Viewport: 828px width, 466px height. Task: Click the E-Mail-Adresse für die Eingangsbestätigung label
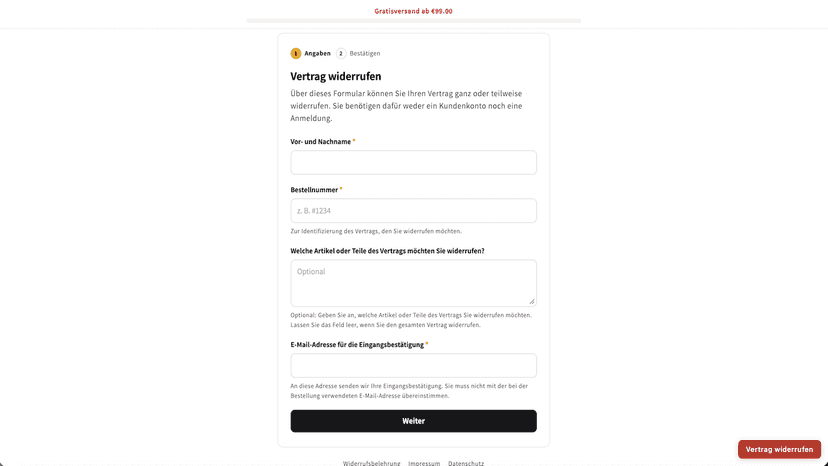pyautogui.click(x=359, y=344)
